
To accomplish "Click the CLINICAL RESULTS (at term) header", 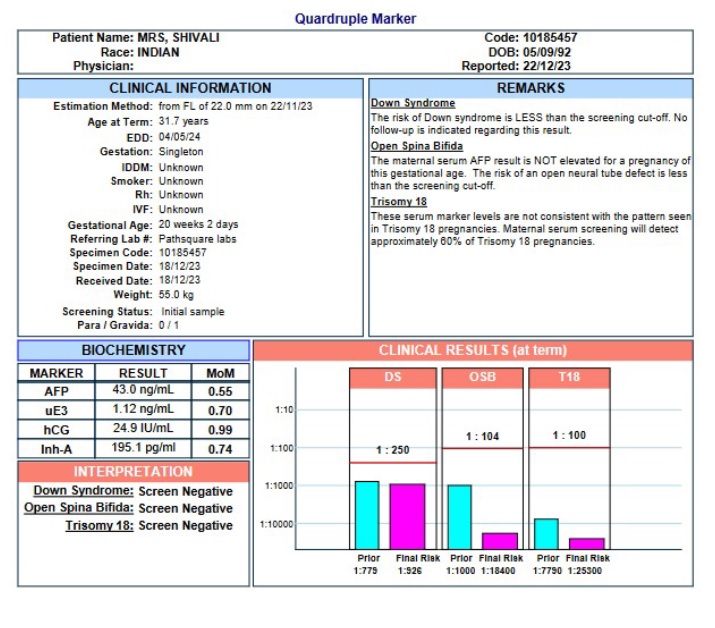I will click(x=472, y=350).
